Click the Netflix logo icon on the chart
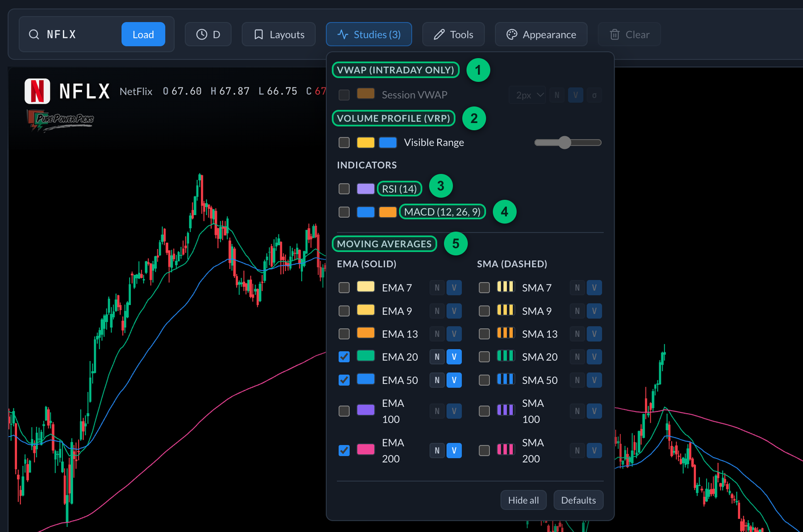This screenshot has width=803, height=532. point(37,91)
